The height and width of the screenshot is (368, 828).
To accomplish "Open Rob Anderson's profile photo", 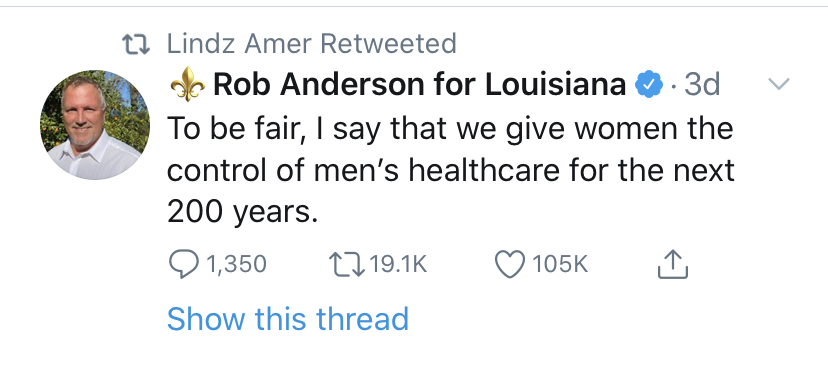I will (95, 125).
